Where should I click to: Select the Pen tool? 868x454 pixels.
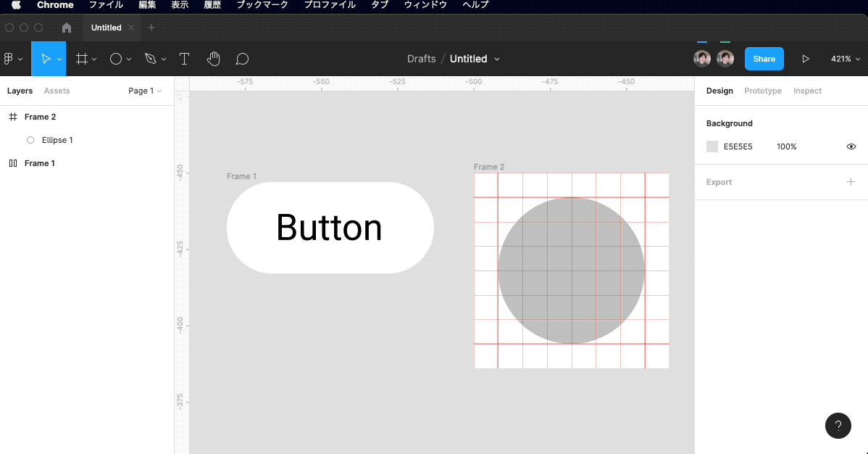151,59
